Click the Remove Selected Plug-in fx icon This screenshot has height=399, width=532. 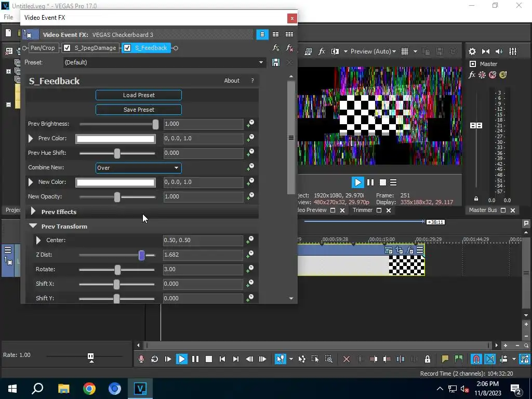[x=289, y=48]
